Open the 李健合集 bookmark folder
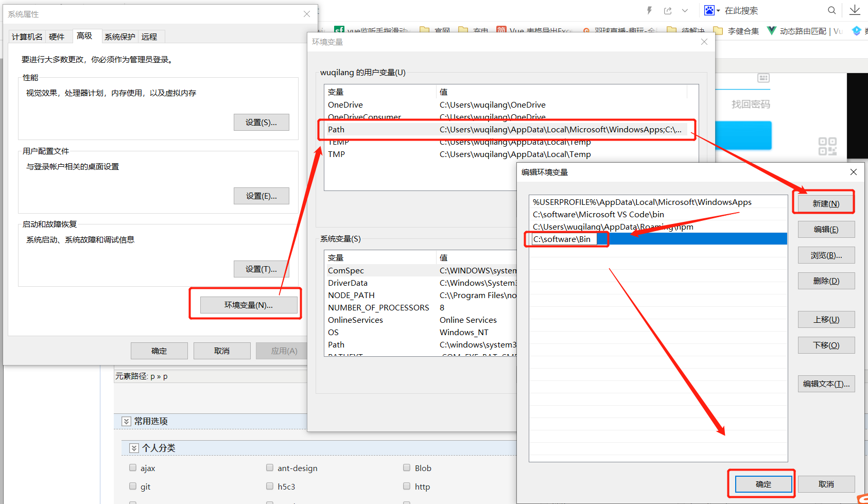The height and width of the screenshot is (504, 868). tap(736, 31)
